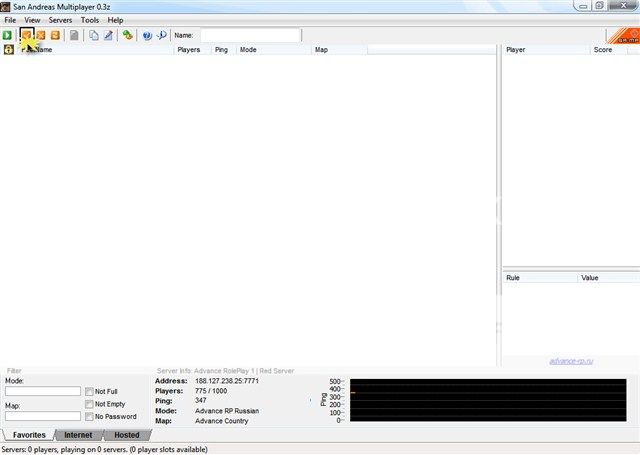Click the Name input field
The image size is (640, 455).
[248, 35]
